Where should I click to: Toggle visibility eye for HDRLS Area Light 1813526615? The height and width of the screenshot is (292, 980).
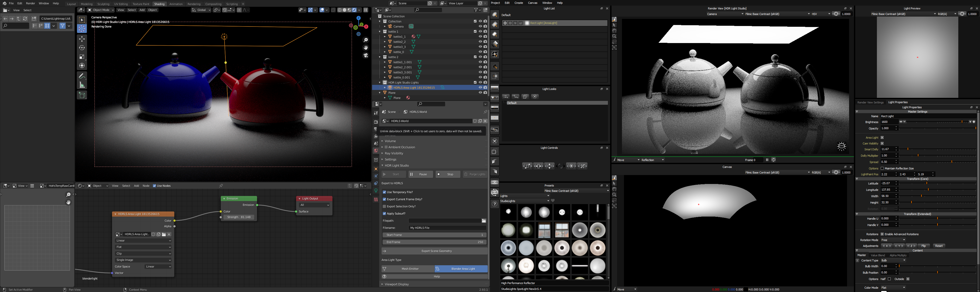480,88
